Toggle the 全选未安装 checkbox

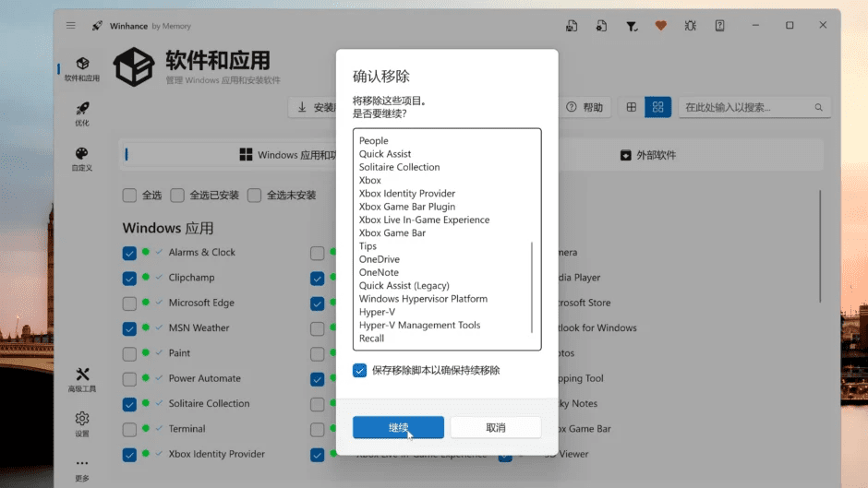pos(254,196)
